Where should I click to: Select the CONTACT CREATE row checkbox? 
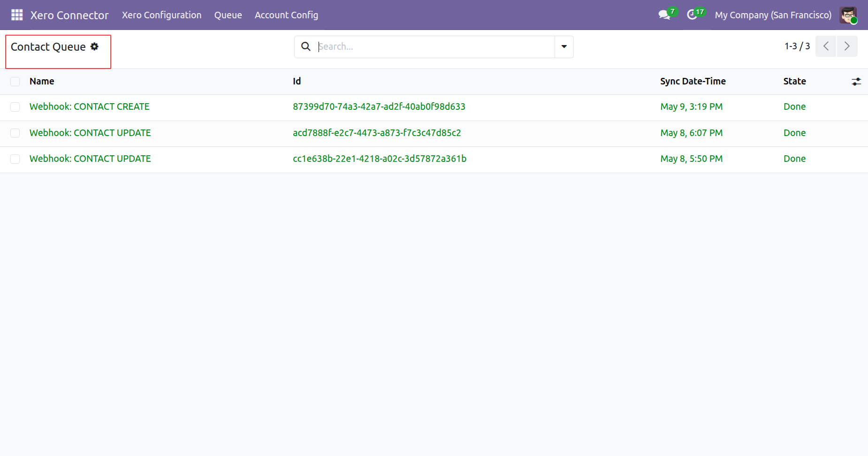click(15, 107)
